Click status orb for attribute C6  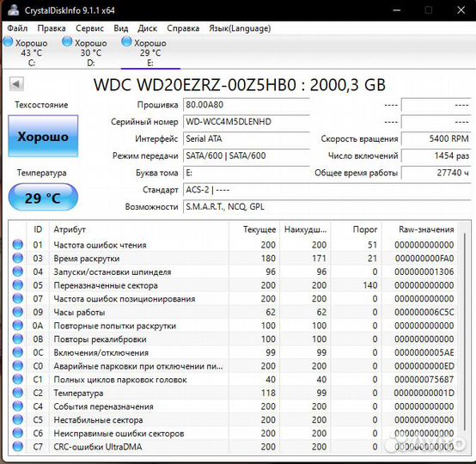point(18,433)
